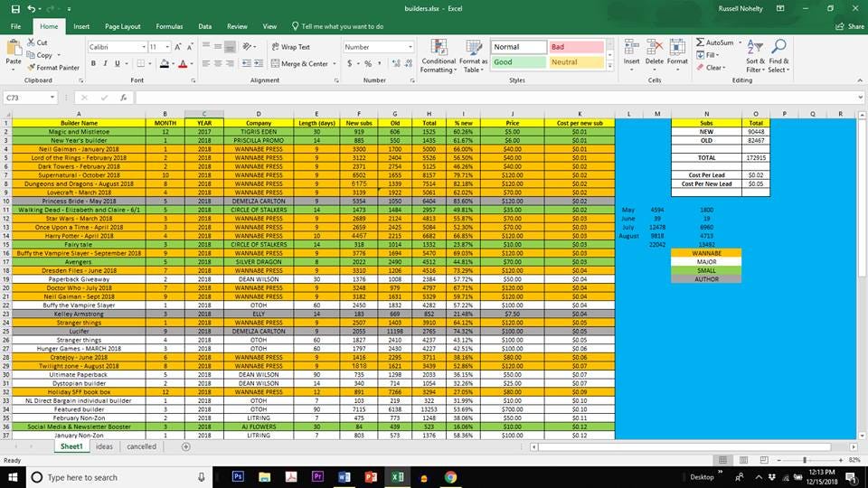The width and height of the screenshot is (868, 488).
Task: Click AutoSum
Action: 714,42
